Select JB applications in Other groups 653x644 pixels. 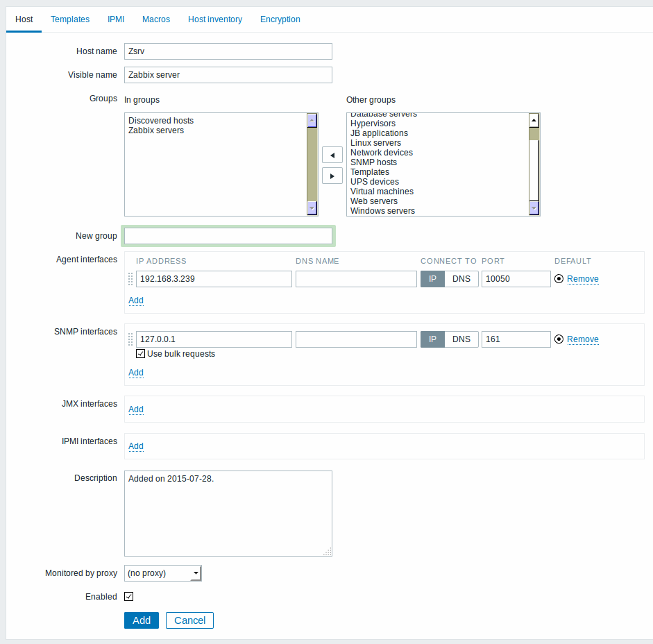point(379,133)
